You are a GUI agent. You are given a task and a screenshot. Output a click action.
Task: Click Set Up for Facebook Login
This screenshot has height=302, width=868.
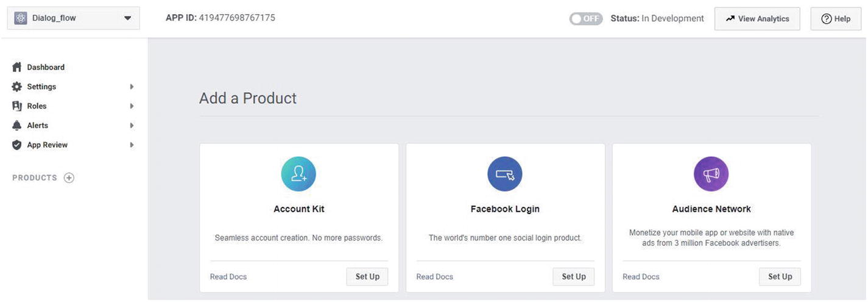[x=574, y=276]
